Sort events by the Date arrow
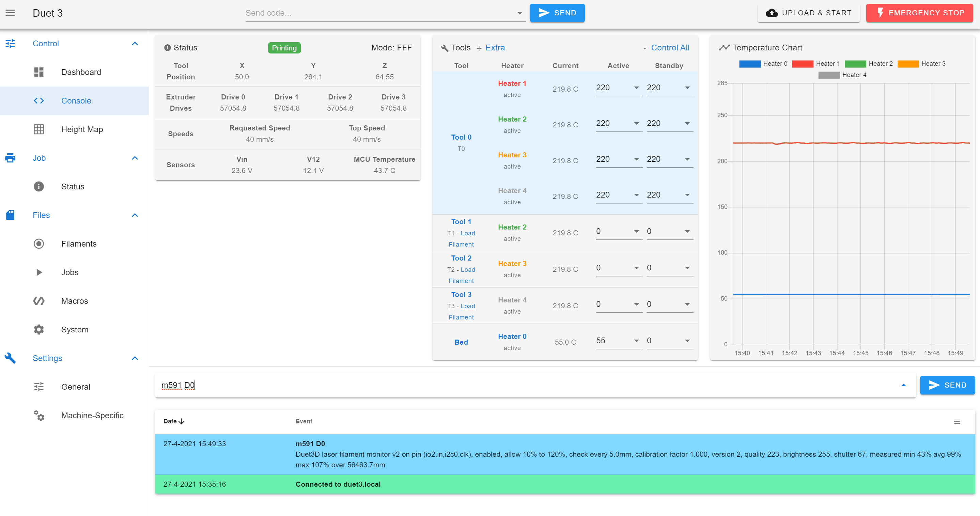 click(x=182, y=421)
